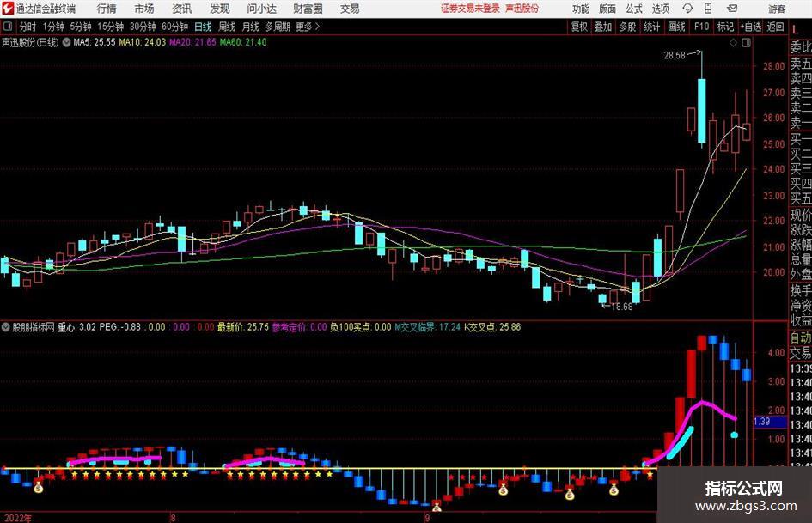Open the 功能 menu

point(581,9)
